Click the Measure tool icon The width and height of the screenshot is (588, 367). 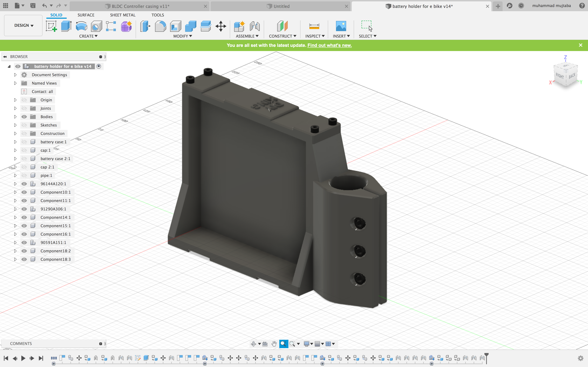pos(314,26)
